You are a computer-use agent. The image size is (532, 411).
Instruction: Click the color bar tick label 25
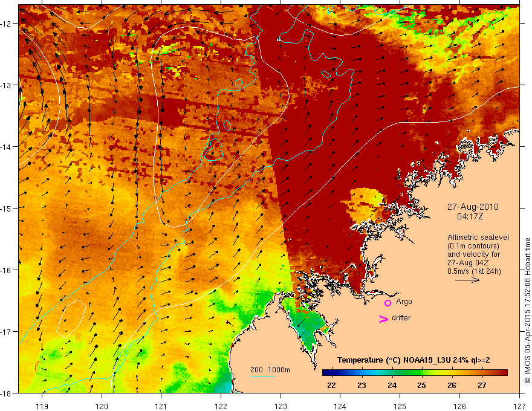(422, 385)
